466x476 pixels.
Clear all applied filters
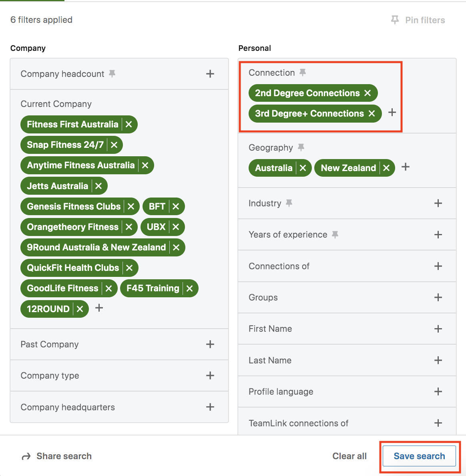tap(349, 456)
